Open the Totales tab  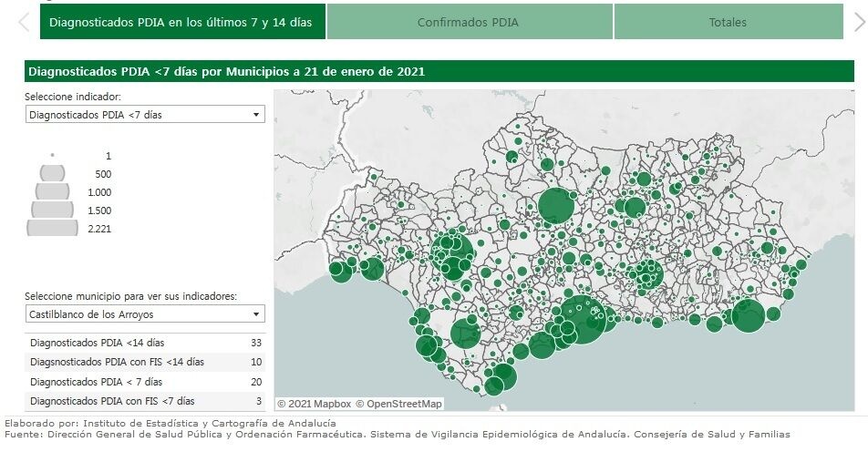pos(728,23)
